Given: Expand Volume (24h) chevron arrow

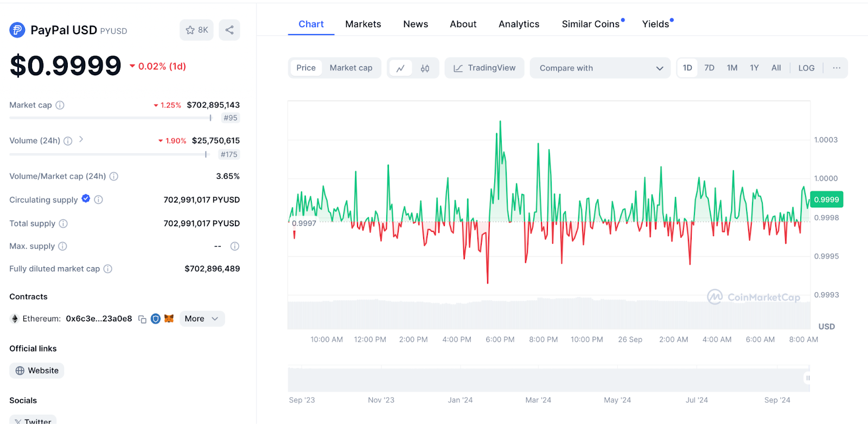Looking at the screenshot, I should click(x=81, y=140).
